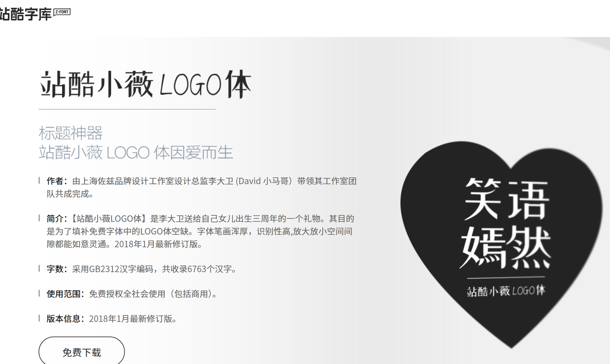The width and height of the screenshot is (610, 364).
Task: Click the 站酷小薇 LOGO体 main title
Action: coord(145,84)
